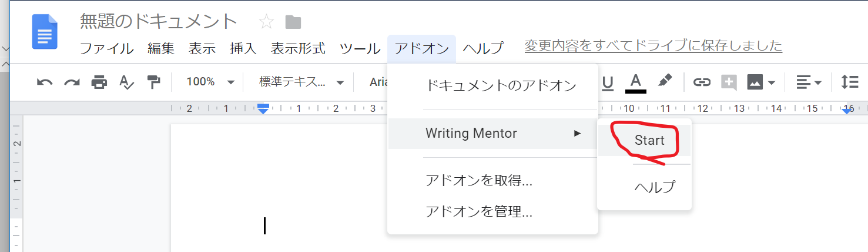Open the 100% zoom dropdown
The image size is (868, 252).
tap(210, 82)
